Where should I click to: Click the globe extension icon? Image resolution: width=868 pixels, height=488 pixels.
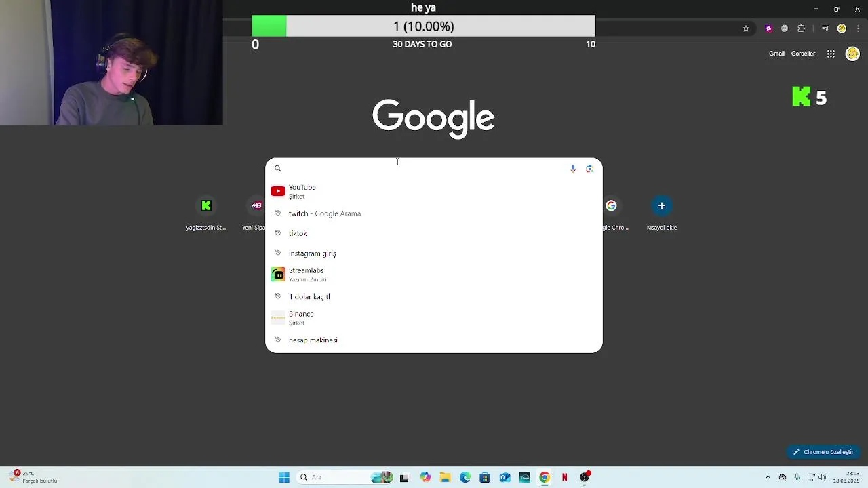click(x=785, y=28)
